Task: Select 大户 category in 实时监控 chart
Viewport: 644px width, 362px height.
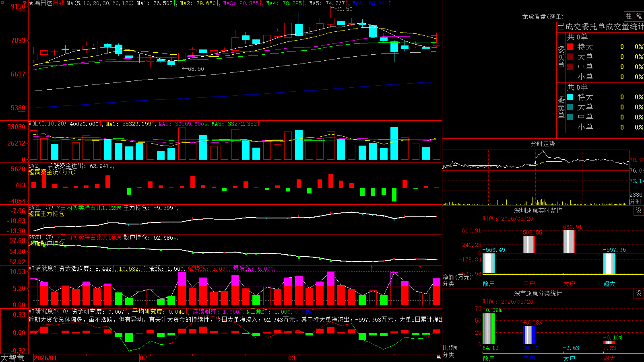Action: tap(569, 284)
